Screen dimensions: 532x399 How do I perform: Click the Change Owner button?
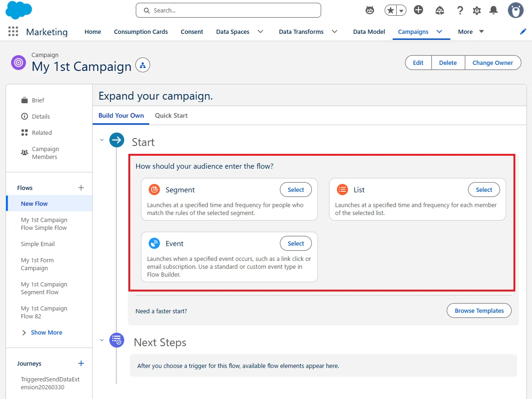(493, 63)
